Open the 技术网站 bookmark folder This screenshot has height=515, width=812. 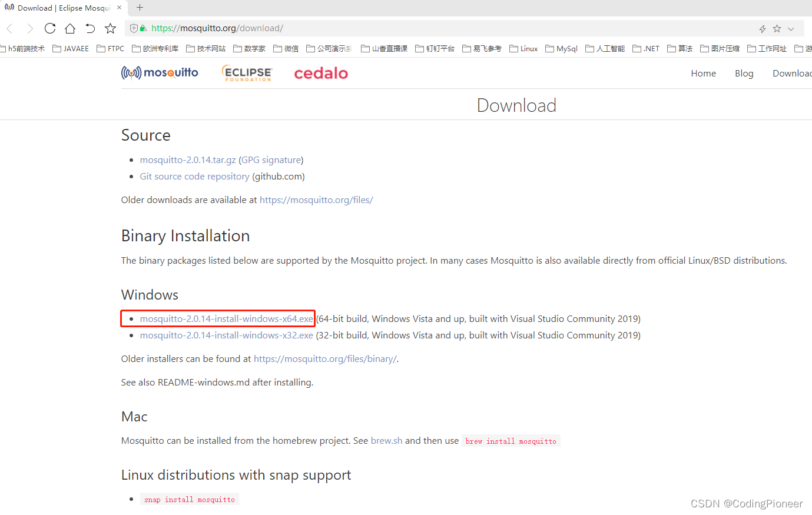(x=206, y=49)
